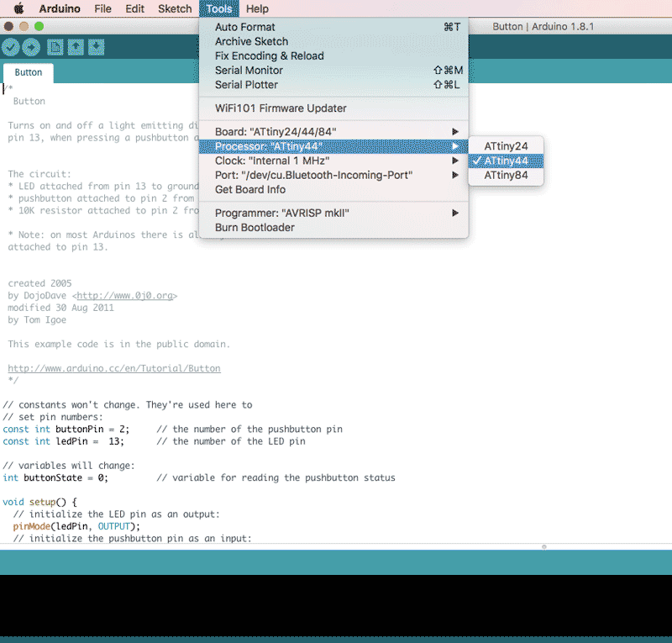Click the Verify checkmark toolbar icon

click(11, 47)
